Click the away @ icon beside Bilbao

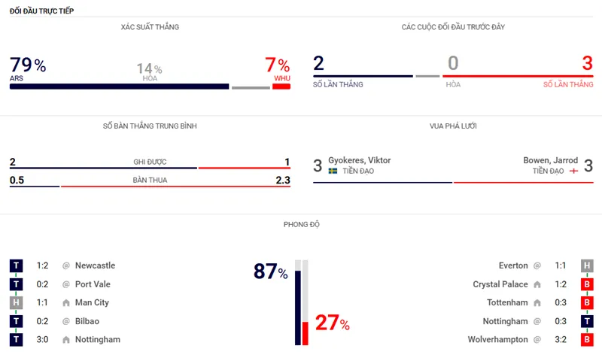(x=66, y=322)
